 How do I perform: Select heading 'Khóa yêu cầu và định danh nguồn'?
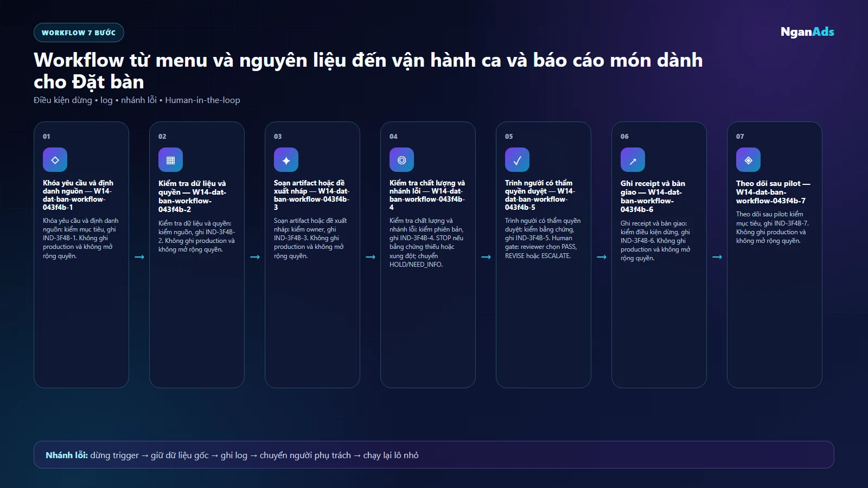point(78,187)
